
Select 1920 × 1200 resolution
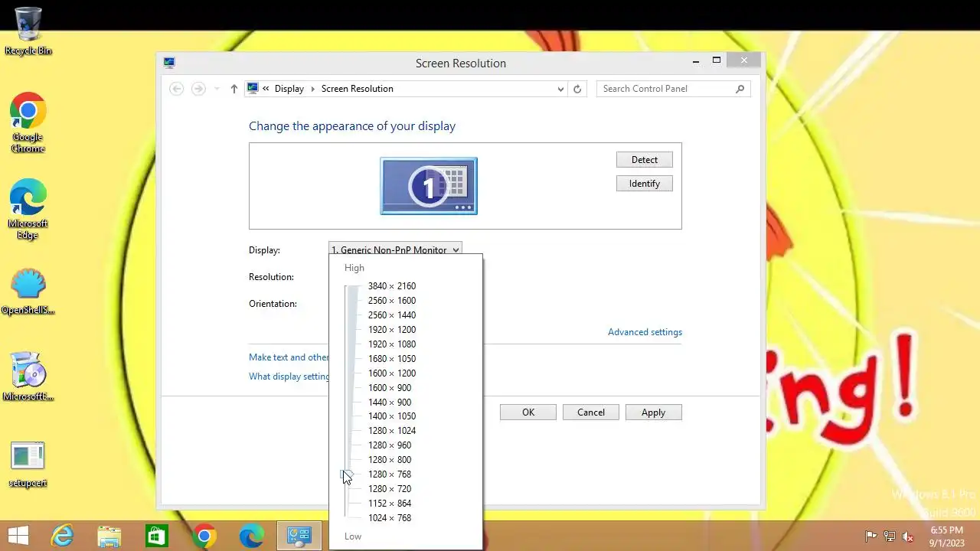(392, 330)
